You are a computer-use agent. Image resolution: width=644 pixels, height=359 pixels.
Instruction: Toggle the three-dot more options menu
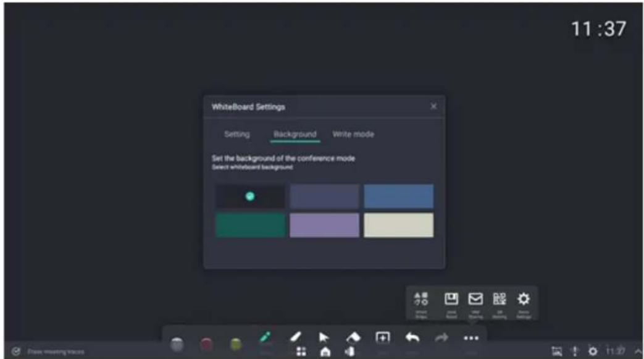coord(471,338)
